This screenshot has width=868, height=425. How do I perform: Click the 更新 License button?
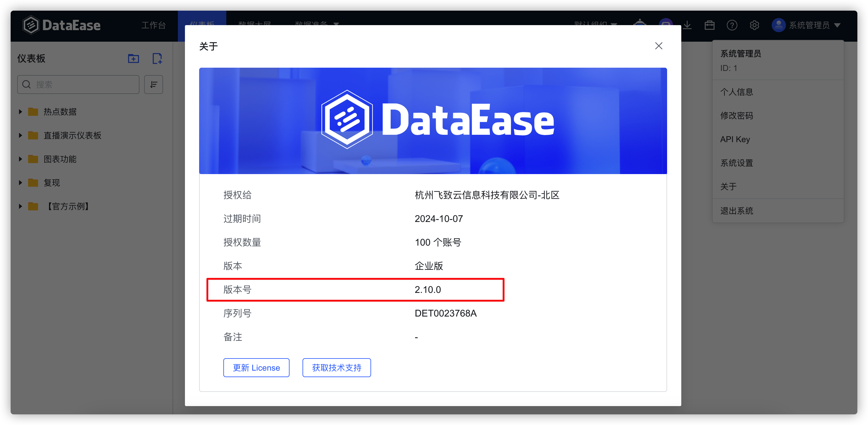click(x=256, y=368)
